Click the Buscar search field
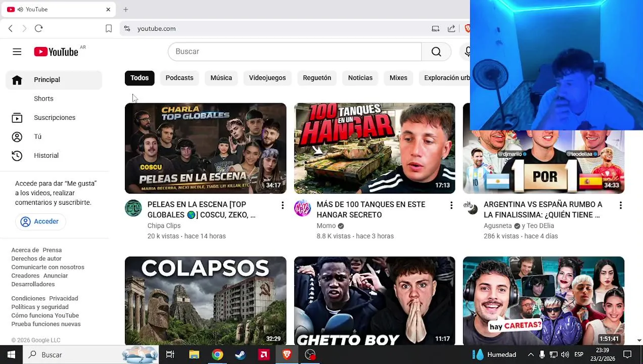This screenshot has height=364, width=643. [295, 52]
